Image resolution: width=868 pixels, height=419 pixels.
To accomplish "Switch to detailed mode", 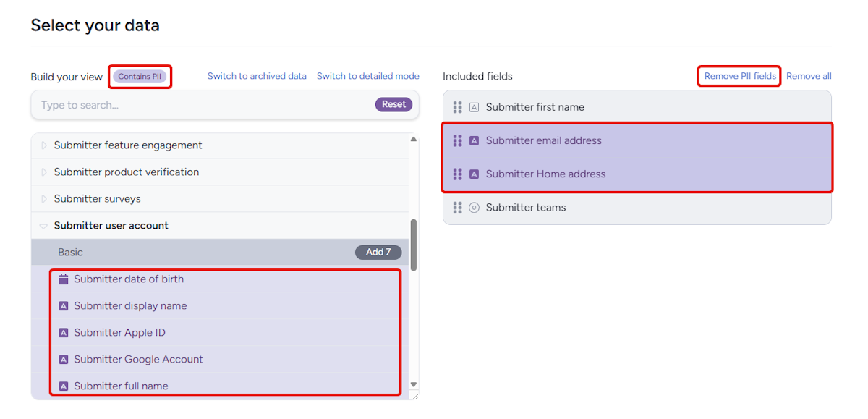I will (367, 76).
